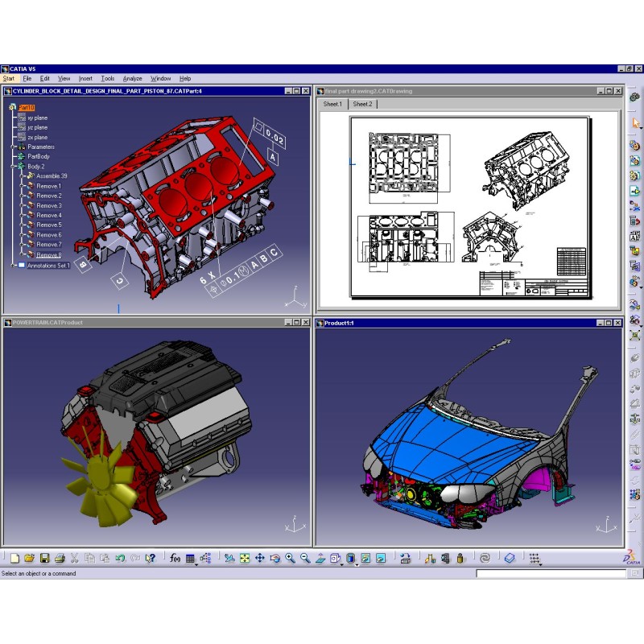Click the Save diskette icon

45,558
